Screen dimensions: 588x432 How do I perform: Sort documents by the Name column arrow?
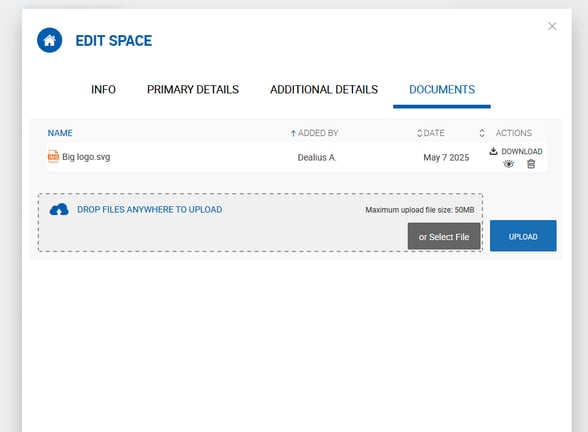[293, 133]
